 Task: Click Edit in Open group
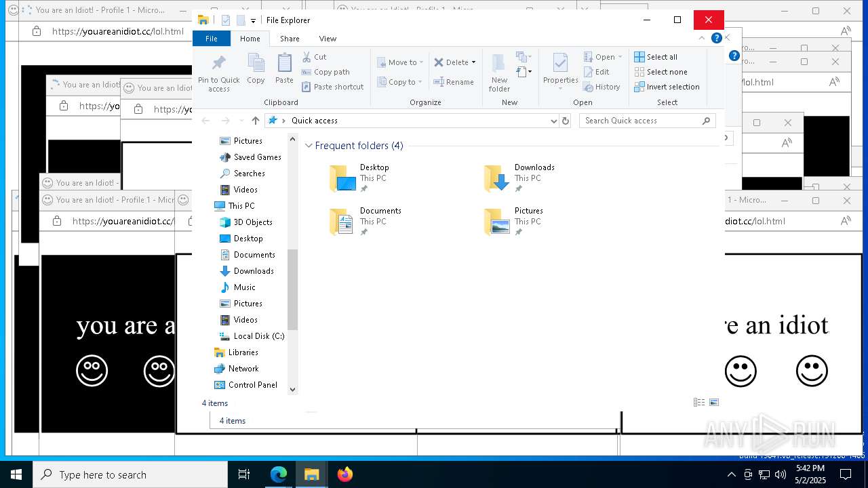click(x=596, y=72)
